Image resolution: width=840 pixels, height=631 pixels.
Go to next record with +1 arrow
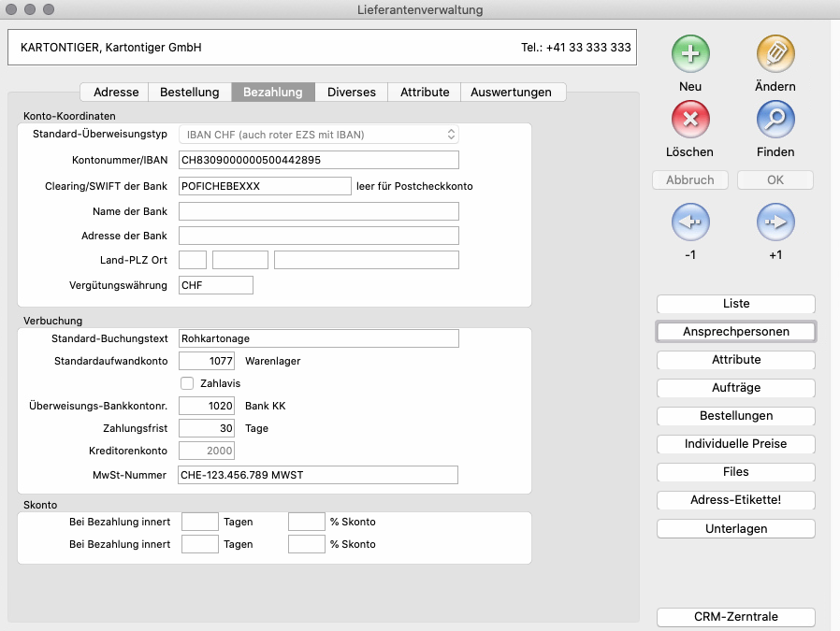[x=775, y=222]
